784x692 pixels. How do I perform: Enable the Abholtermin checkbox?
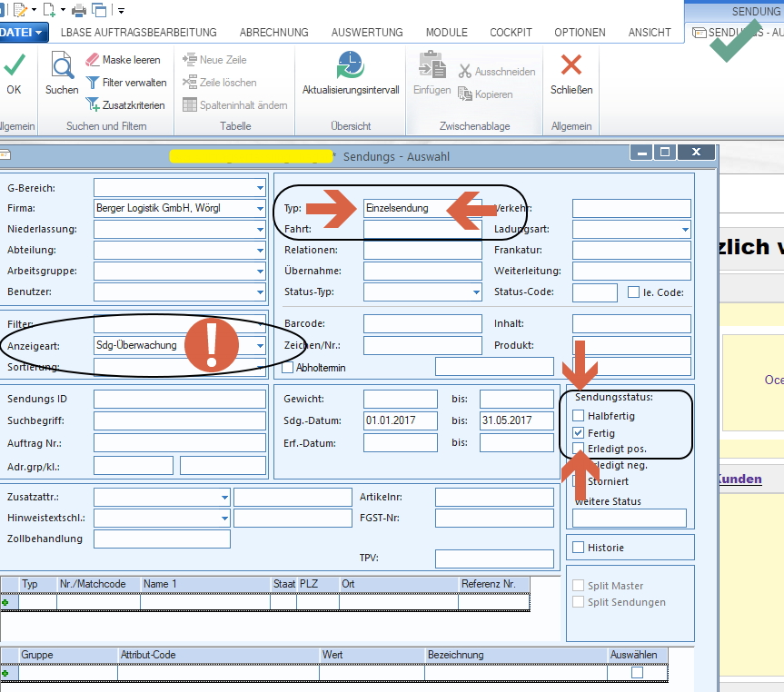[x=287, y=368]
